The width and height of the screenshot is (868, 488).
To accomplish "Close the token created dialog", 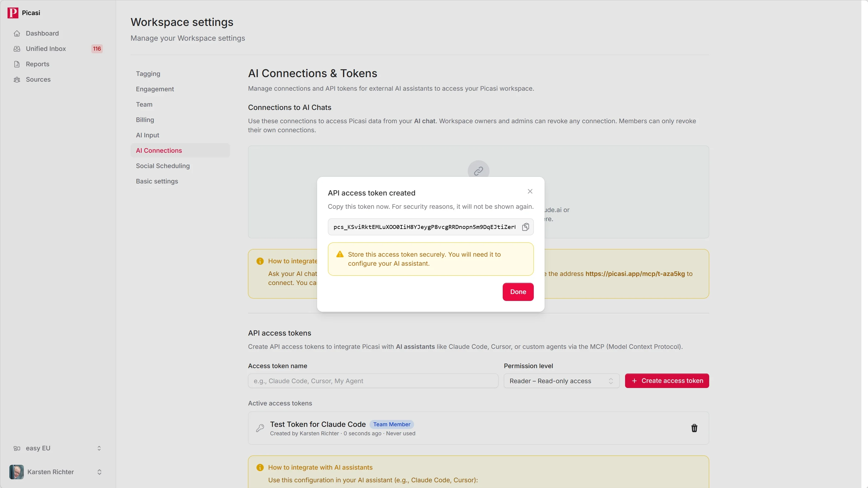I will tap(530, 191).
